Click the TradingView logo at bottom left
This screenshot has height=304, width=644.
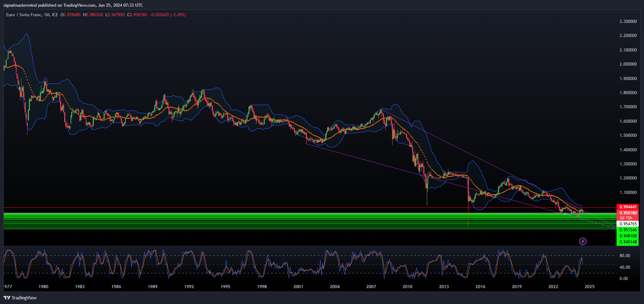(x=20, y=298)
